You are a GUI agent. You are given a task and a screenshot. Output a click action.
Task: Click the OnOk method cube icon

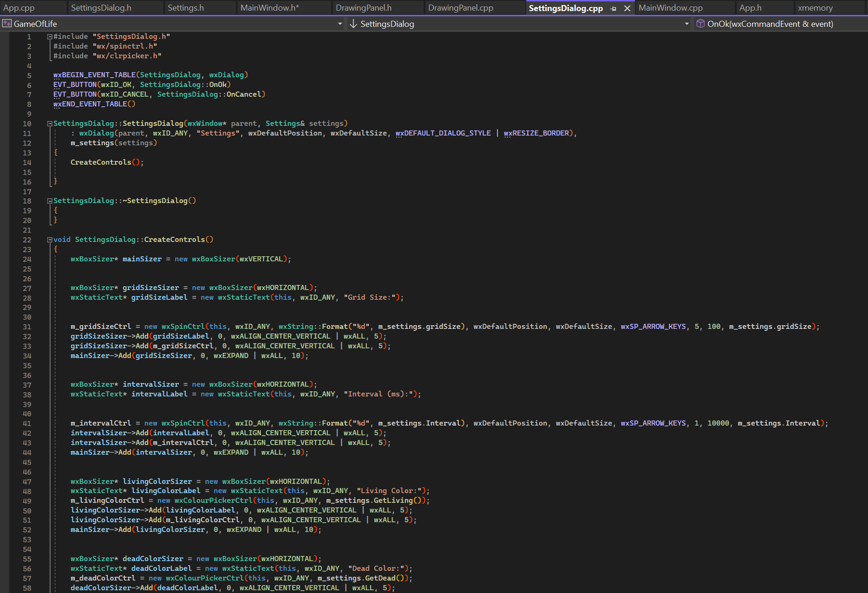tap(700, 24)
